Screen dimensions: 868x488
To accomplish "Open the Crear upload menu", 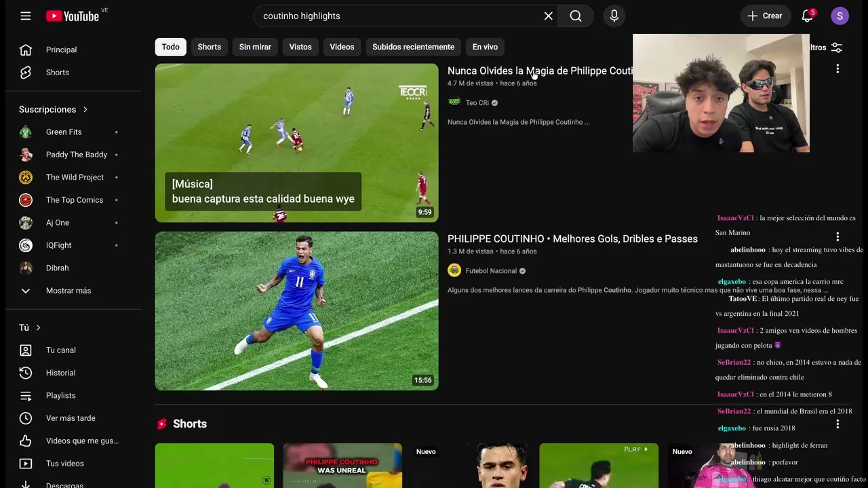I will pos(765,16).
